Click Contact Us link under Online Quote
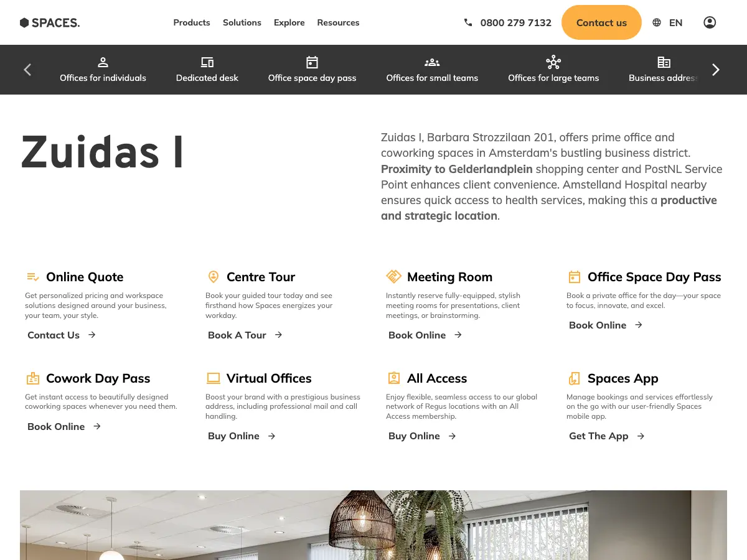The width and height of the screenshot is (747, 560). click(x=54, y=335)
